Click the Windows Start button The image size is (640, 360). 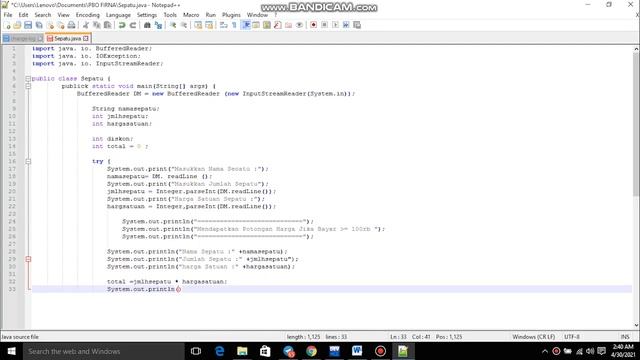pyautogui.click(x=11, y=351)
